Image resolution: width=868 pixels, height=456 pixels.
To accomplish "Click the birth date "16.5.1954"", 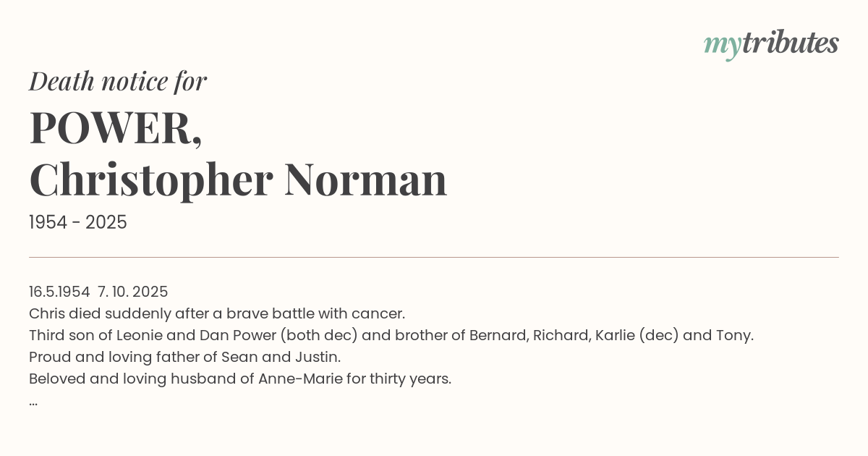I will coord(59,292).
